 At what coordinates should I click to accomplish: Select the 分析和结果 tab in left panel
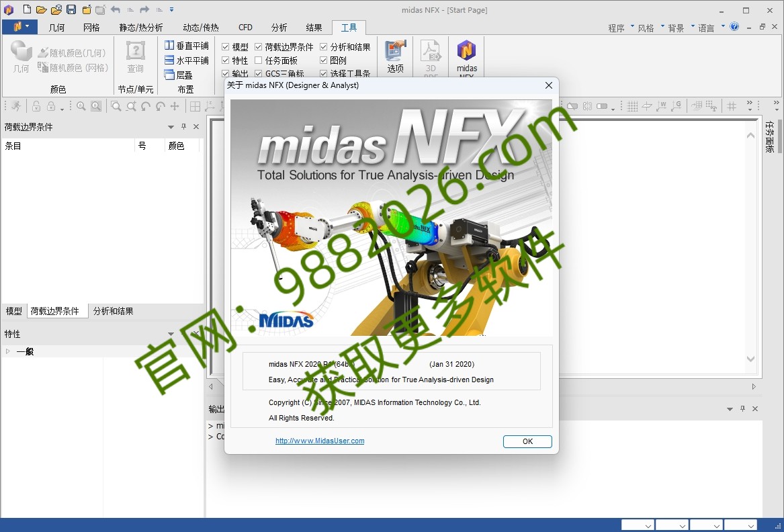pyautogui.click(x=113, y=311)
